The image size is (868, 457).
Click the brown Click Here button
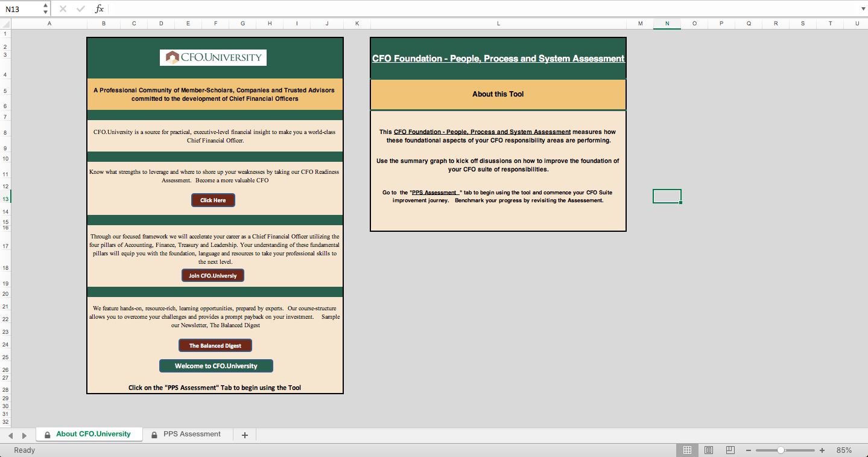213,200
